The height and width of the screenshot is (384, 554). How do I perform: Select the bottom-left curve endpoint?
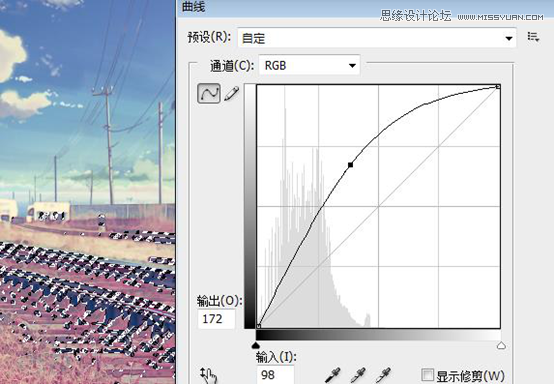pyautogui.click(x=259, y=326)
